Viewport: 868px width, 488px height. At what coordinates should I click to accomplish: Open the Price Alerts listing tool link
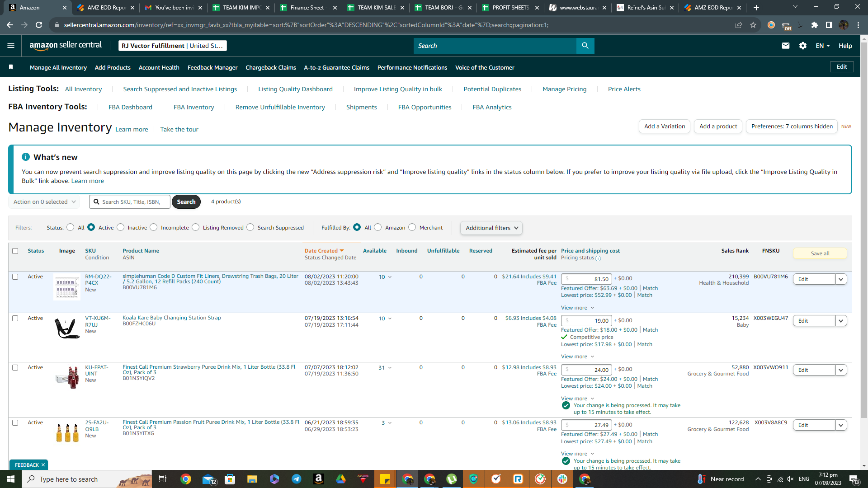click(x=624, y=89)
